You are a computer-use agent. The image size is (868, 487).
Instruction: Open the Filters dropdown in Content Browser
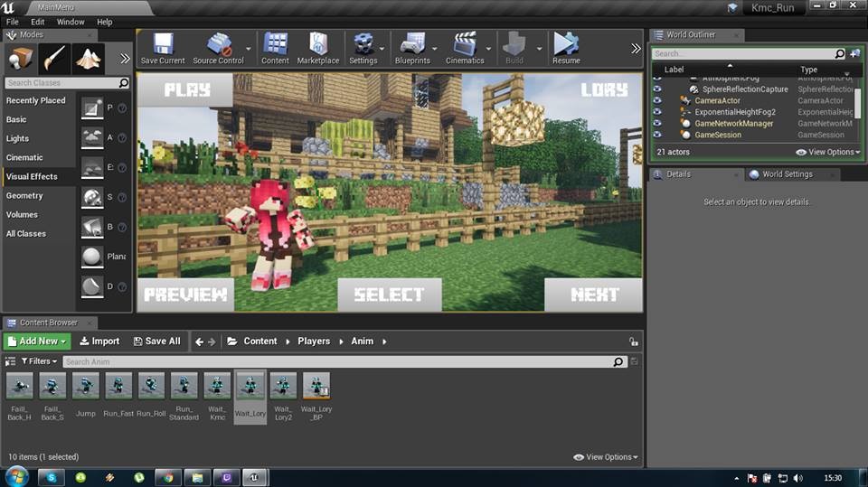click(38, 361)
